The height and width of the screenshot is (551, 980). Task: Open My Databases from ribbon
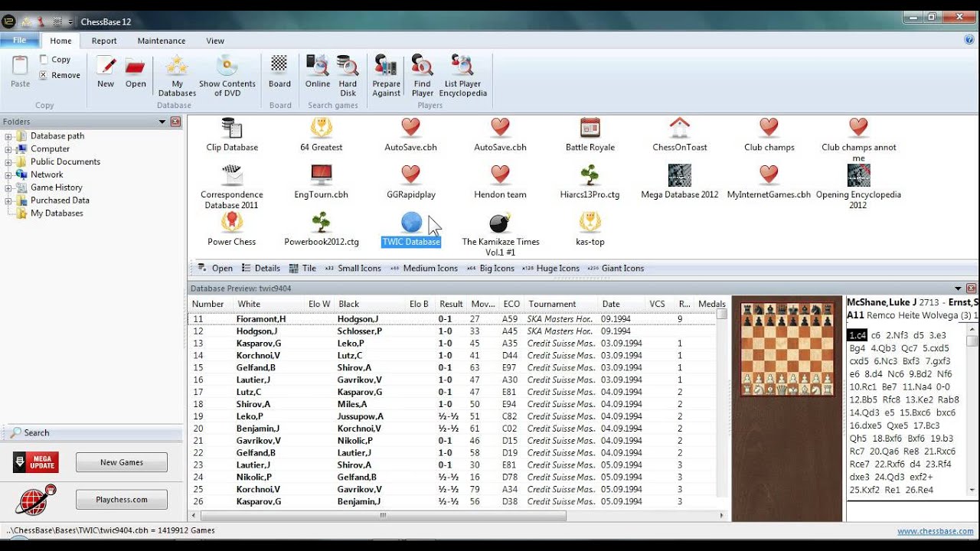point(177,75)
